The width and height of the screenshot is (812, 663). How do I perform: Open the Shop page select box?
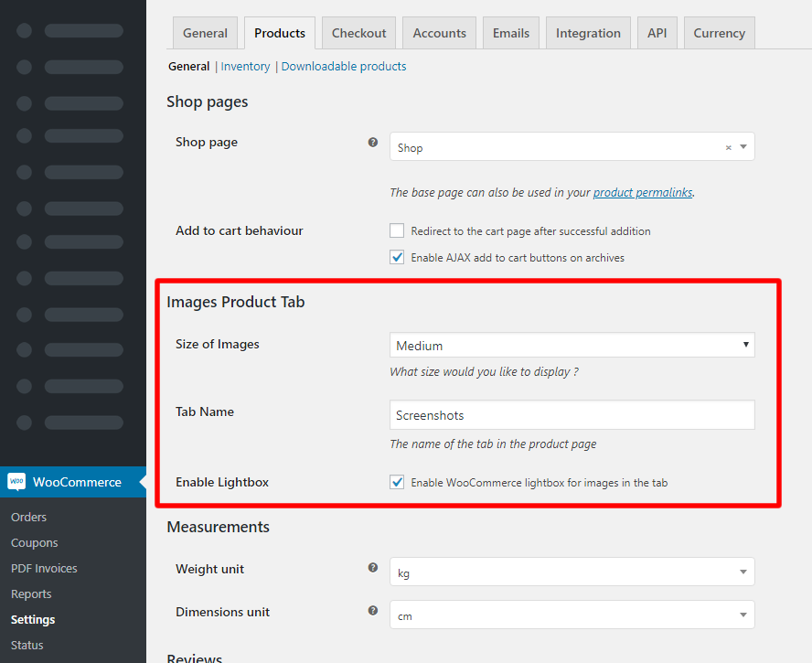point(558,147)
